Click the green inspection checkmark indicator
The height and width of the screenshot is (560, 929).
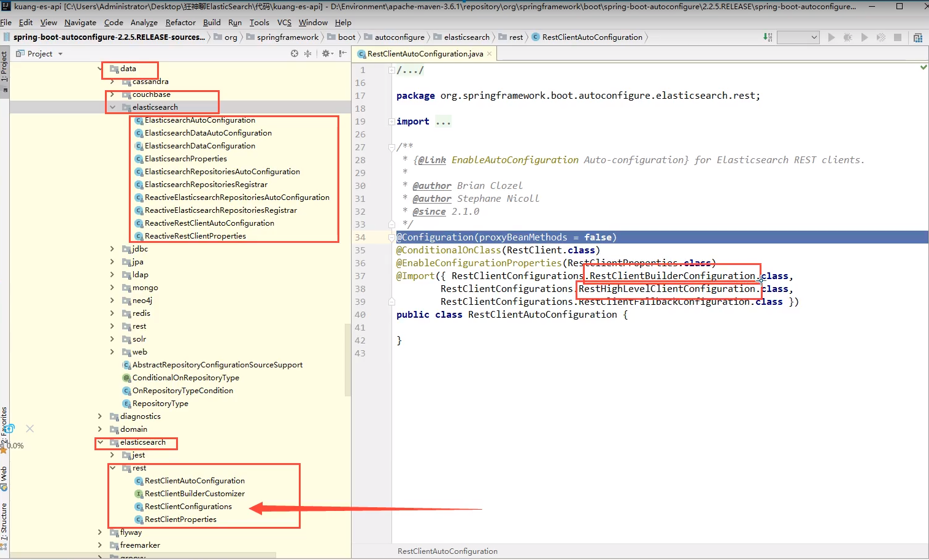923,67
